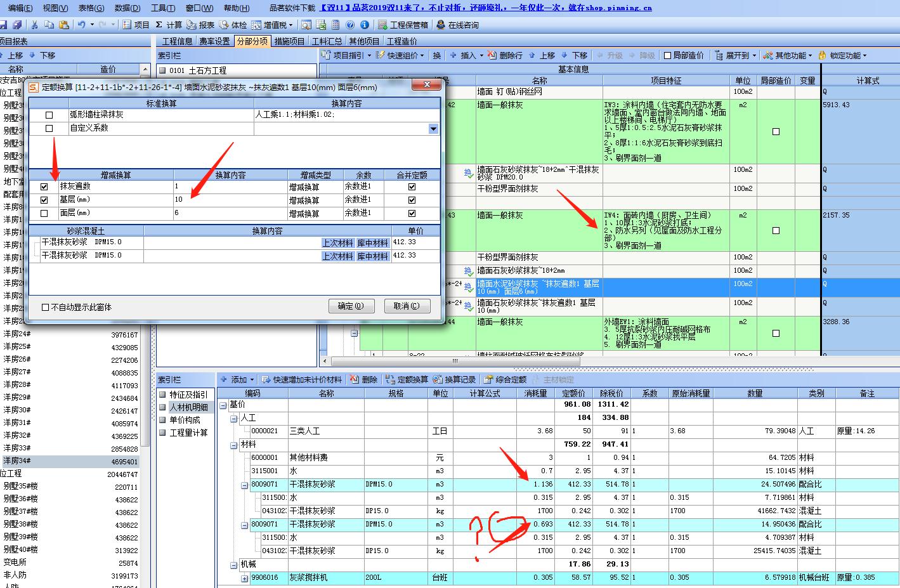Image resolution: width=900 pixels, height=588 pixels.
Task: Tick the 自定义系数 checkbox
Action: 49,129
